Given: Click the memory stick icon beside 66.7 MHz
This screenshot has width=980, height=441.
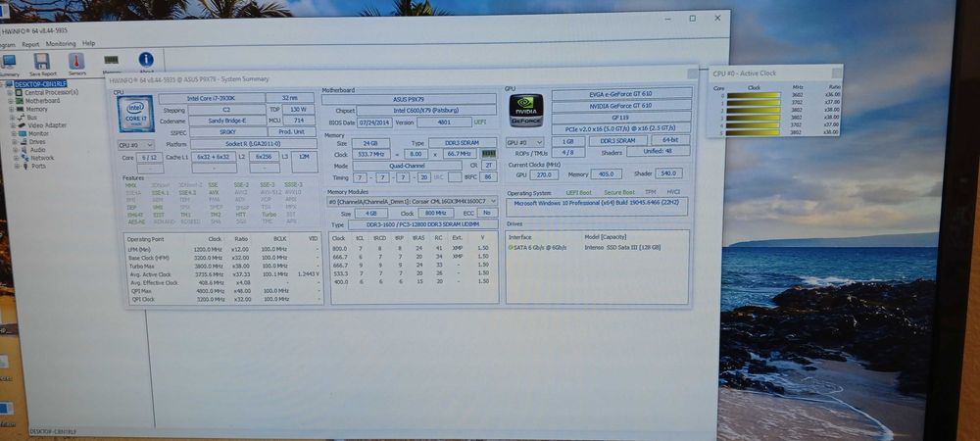Looking at the screenshot, I should pos(489,154).
